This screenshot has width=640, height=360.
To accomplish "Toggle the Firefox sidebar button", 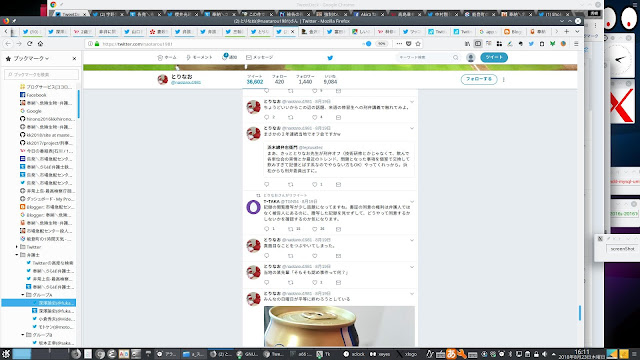I will (478, 44).
